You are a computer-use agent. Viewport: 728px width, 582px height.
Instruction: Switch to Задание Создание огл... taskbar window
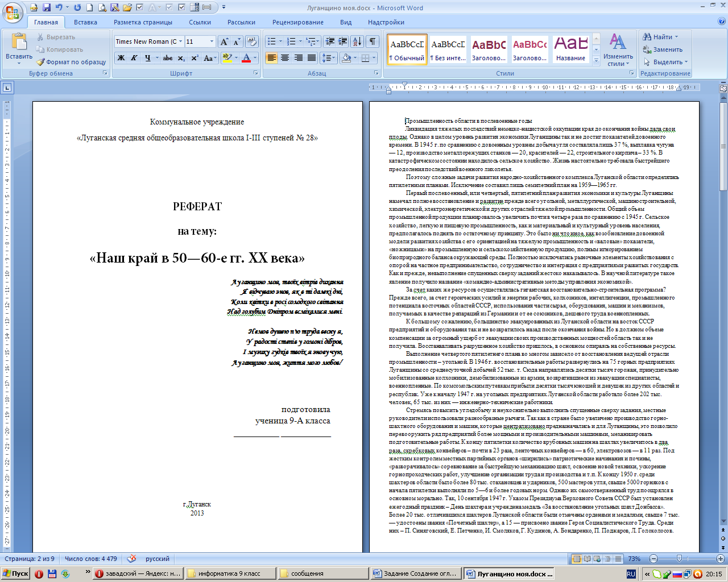(x=415, y=573)
